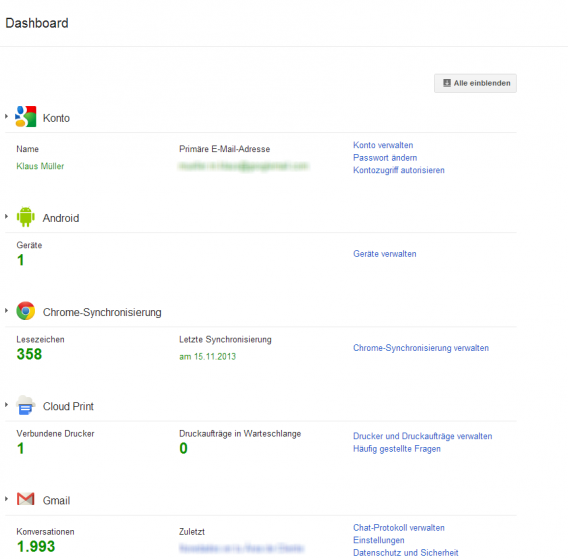Open Häufig gestellte Fragen link

397,449
